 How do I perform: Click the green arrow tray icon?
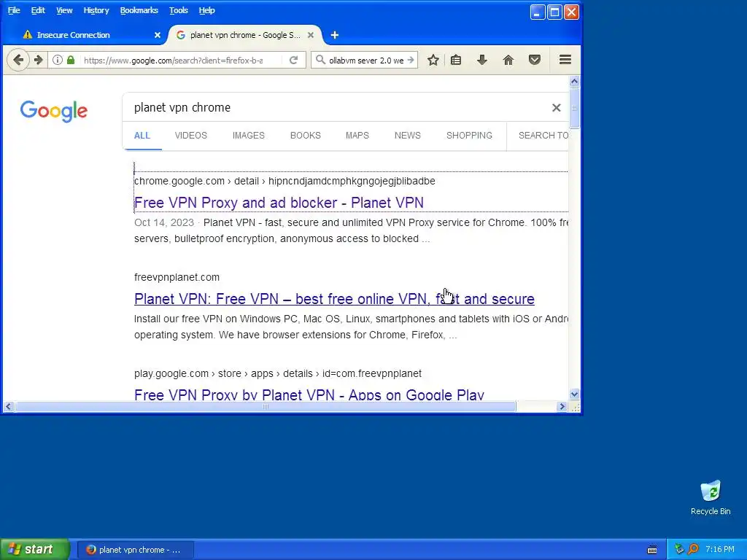click(679, 549)
